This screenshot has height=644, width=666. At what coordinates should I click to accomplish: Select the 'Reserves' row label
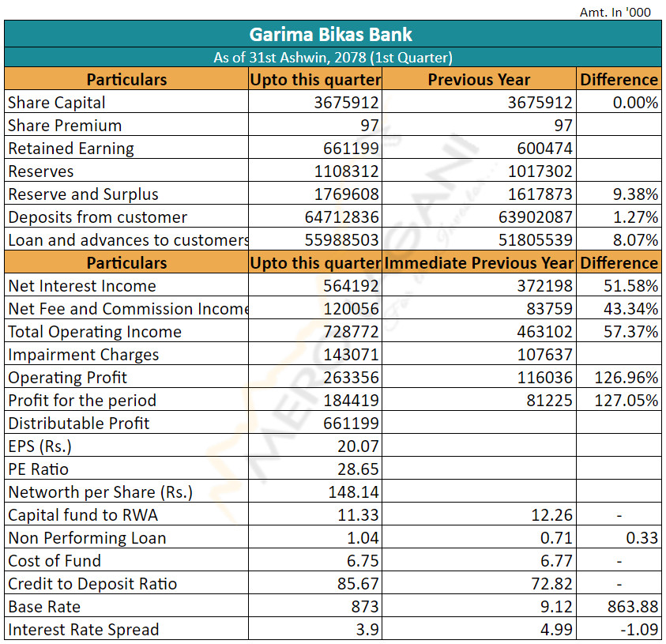(x=41, y=171)
